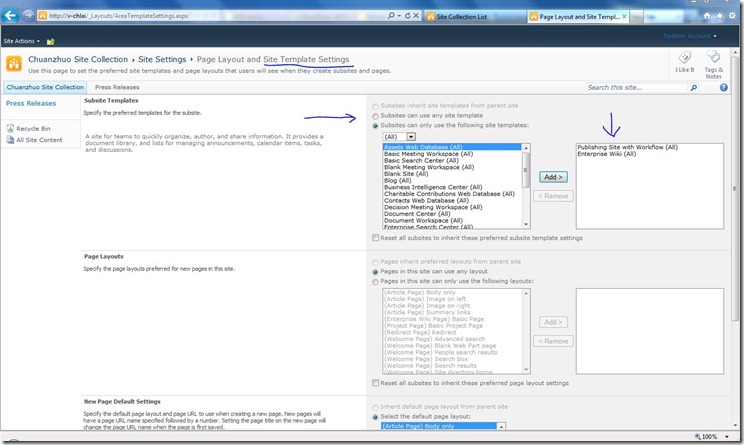Viewport: 744px width, 445px height.
Task: Open the Press Releases top navigation tab
Action: click(117, 87)
